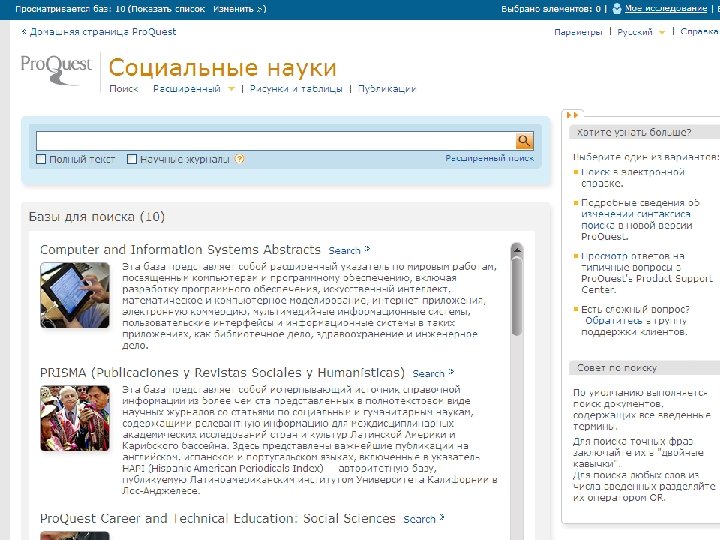Click the orange magnifier search button
The image size is (720, 540).
point(524,141)
